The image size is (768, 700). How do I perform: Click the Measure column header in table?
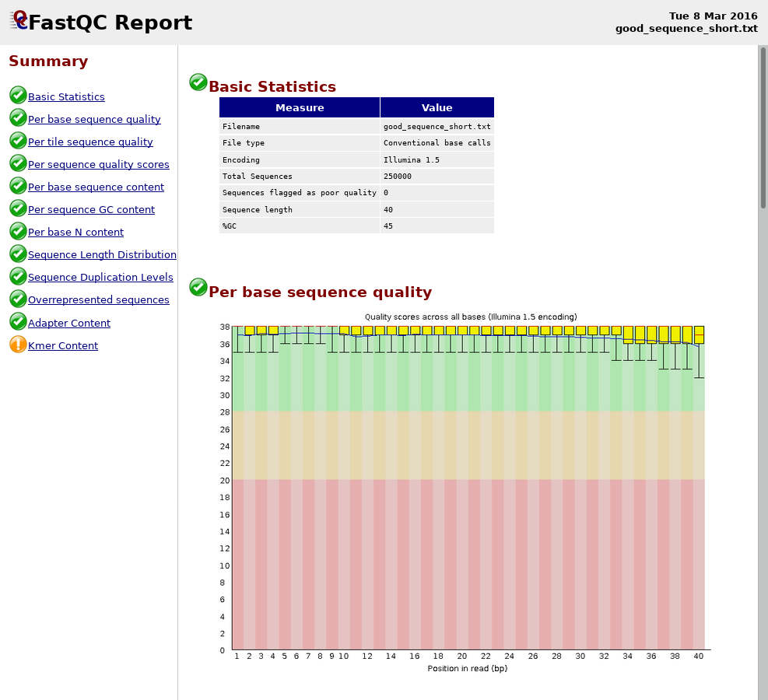click(x=300, y=108)
